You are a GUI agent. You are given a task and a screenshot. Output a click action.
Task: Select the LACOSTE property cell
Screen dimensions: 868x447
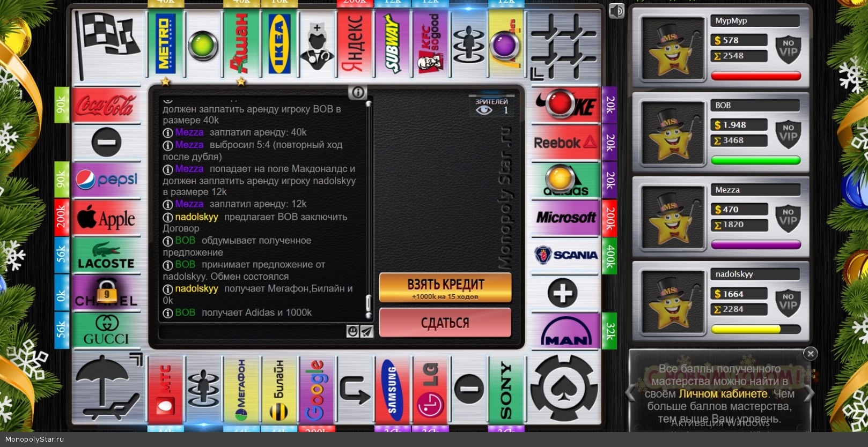point(107,255)
